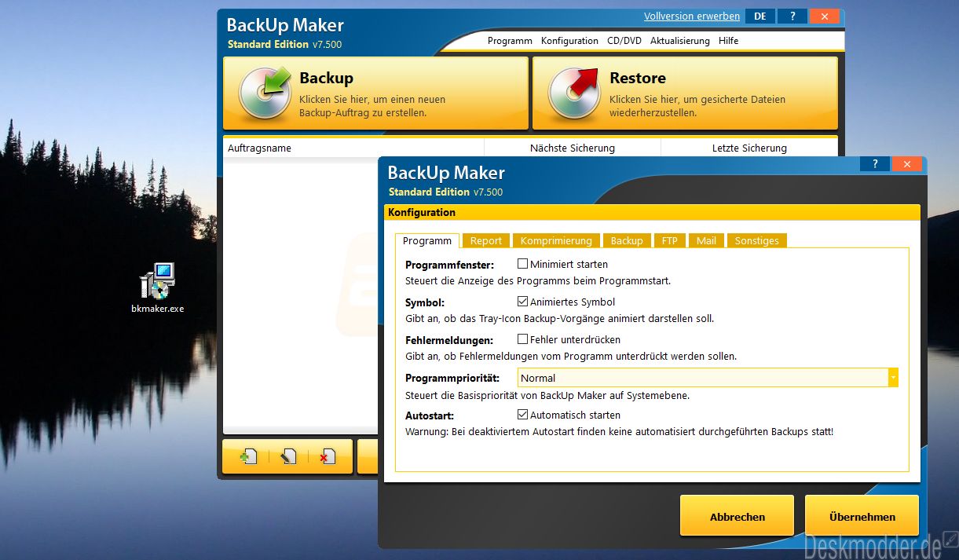This screenshot has height=560, width=959.
Task: Open the Konfiguration menu
Action: click(x=569, y=41)
